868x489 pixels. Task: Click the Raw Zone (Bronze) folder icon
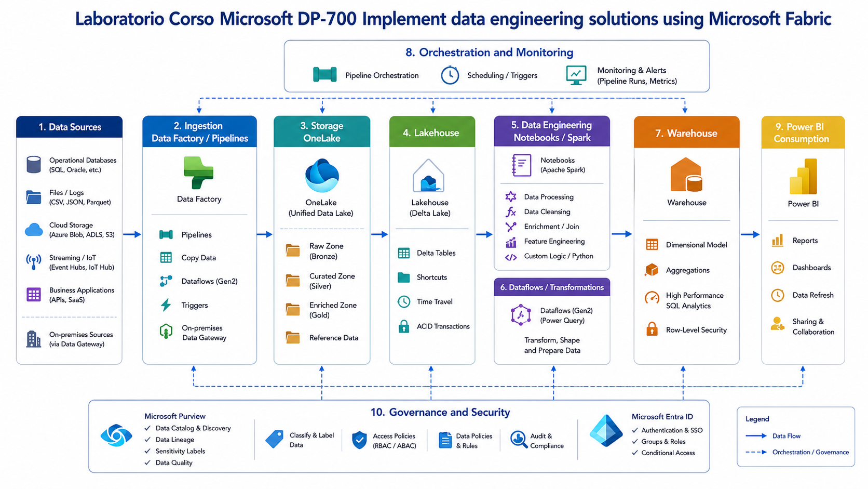(x=293, y=250)
